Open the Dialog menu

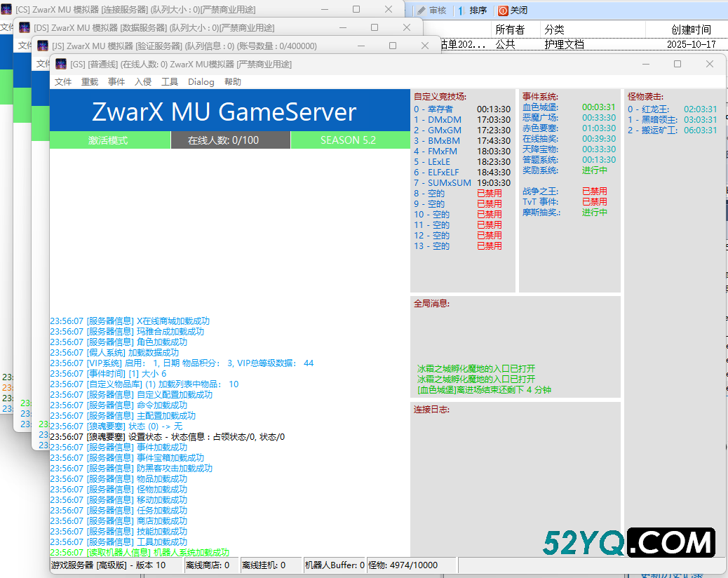point(201,82)
